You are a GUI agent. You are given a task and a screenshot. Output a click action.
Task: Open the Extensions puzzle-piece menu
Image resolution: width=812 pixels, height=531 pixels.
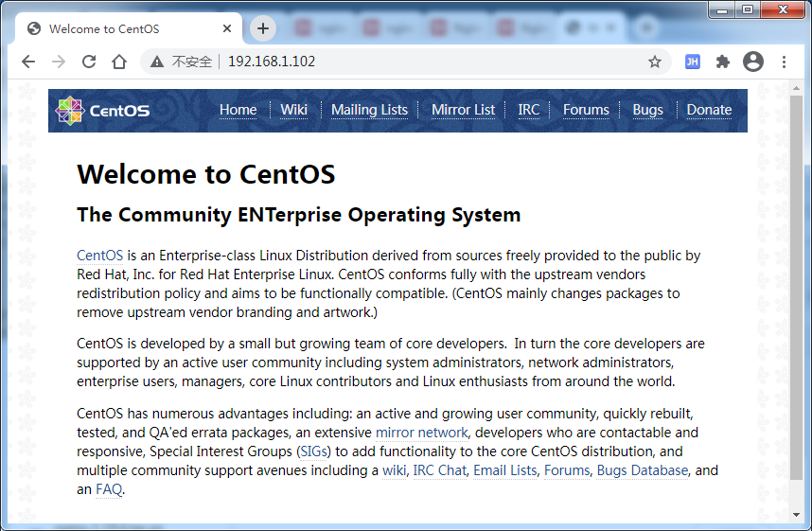(722, 62)
